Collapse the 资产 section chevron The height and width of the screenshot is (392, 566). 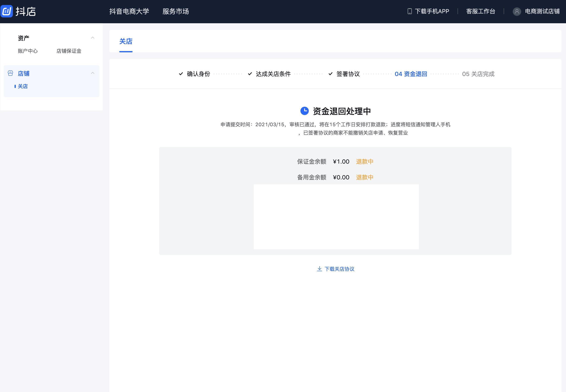point(93,38)
